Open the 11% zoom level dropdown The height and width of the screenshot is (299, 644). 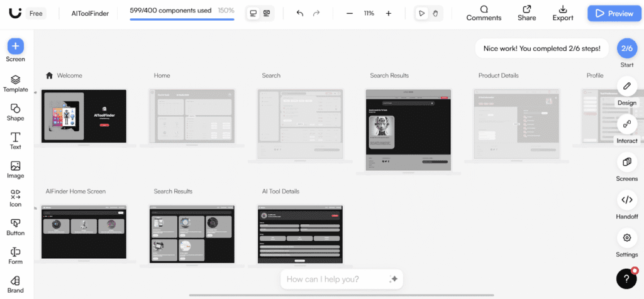369,13
